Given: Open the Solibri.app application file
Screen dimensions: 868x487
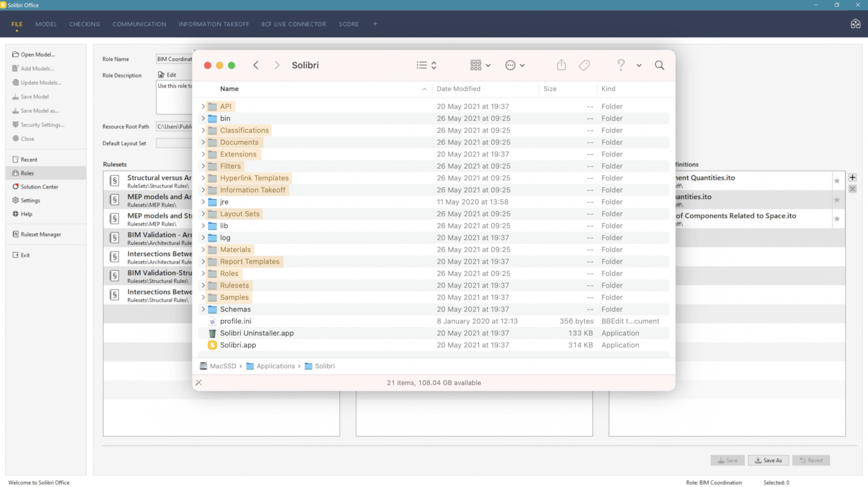Looking at the screenshot, I should (238, 344).
